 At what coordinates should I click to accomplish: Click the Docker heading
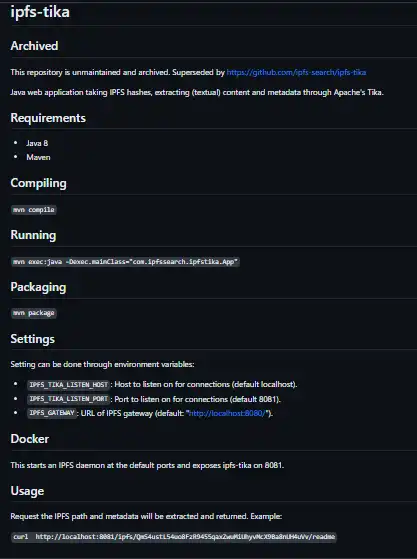coord(30,439)
